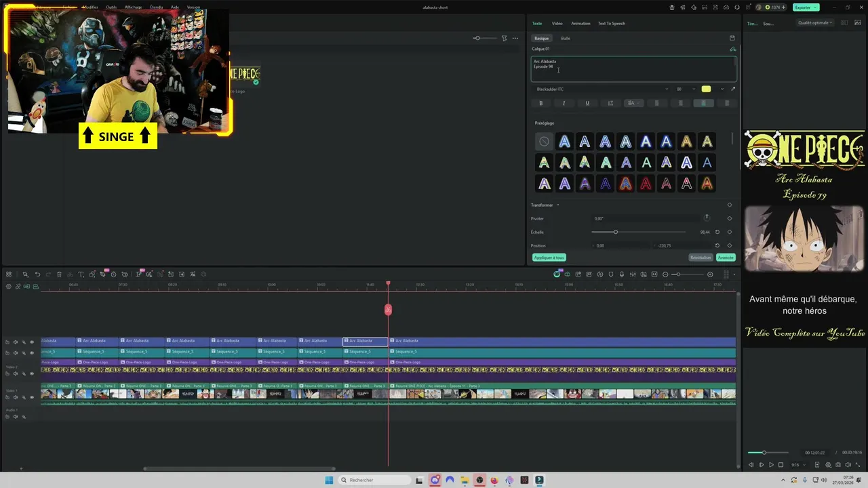This screenshot has height=488, width=868.
Task: Hide the Séquence_5 track
Action: [x=31, y=353]
